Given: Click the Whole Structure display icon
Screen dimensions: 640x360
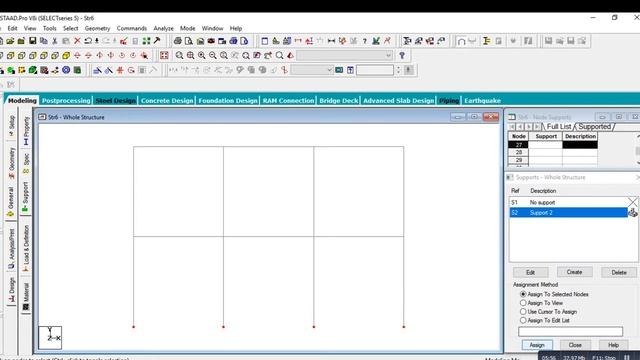Looking at the screenshot, I should click(164, 55).
